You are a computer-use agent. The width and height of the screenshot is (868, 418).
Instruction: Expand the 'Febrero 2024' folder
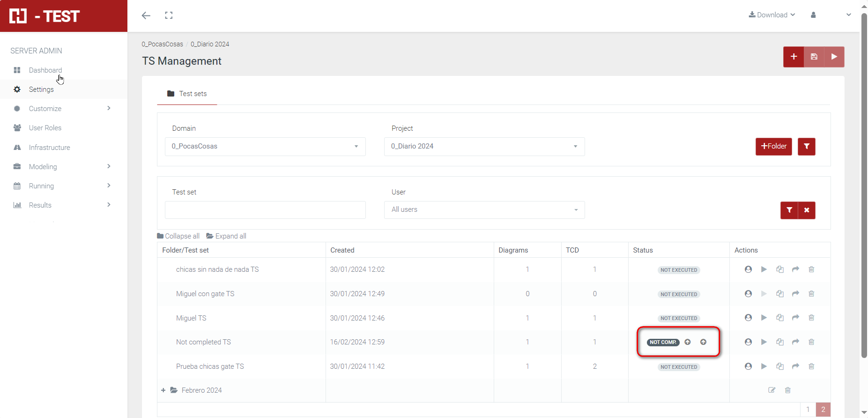163,390
